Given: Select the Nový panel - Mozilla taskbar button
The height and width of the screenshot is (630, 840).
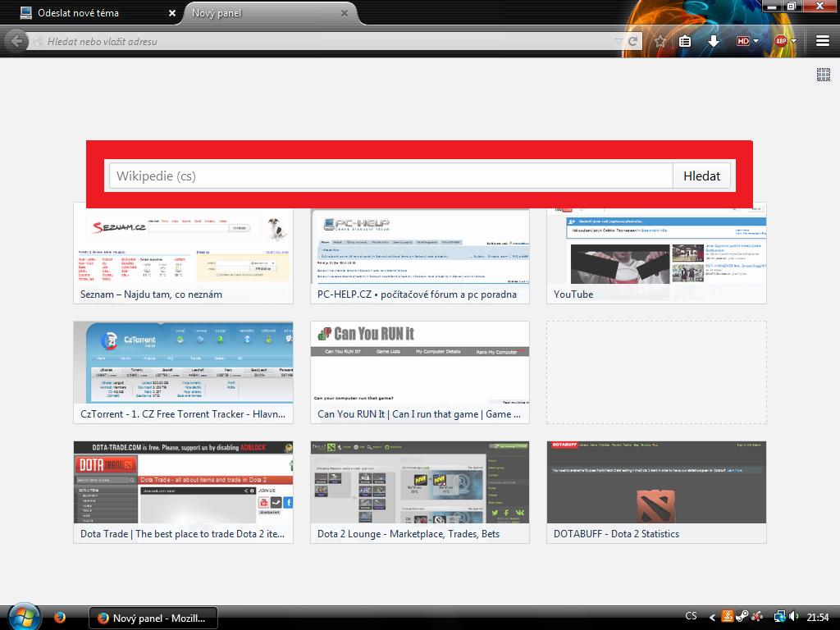Looking at the screenshot, I should (153, 618).
